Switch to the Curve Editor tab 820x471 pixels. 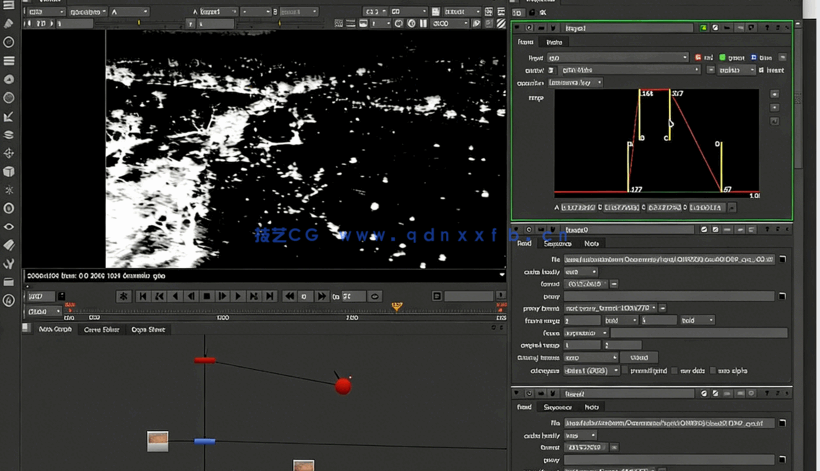(101, 329)
